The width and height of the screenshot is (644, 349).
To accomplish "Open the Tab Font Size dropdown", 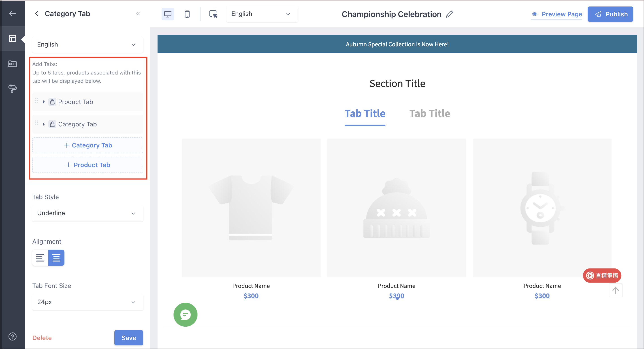I will tap(87, 302).
